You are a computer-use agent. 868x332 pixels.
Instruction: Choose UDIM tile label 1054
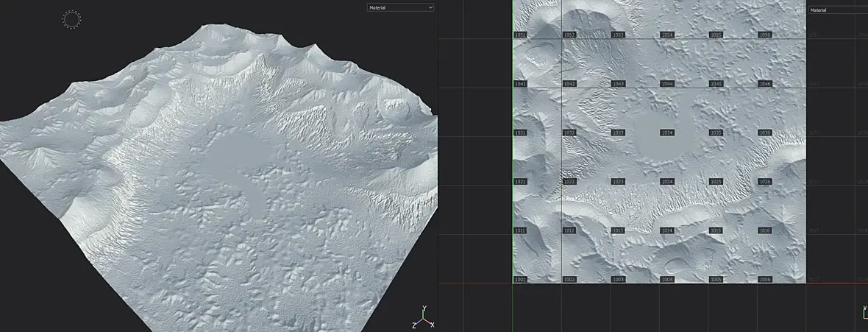[x=667, y=35]
